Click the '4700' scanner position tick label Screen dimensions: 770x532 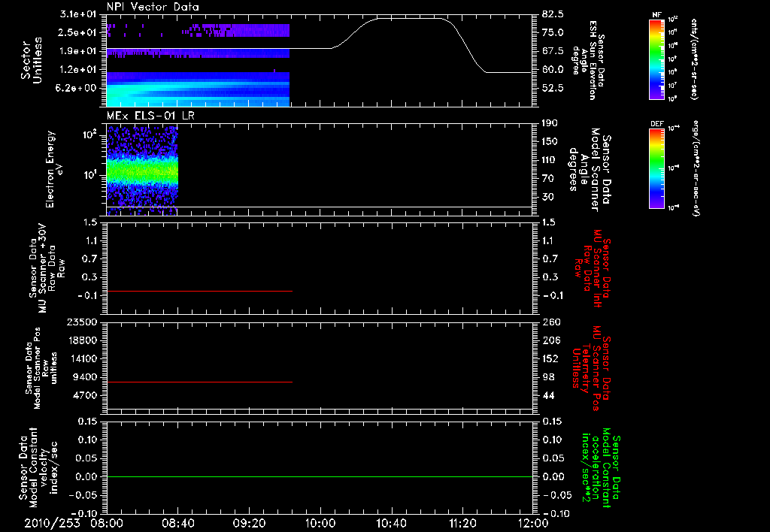click(86, 395)
